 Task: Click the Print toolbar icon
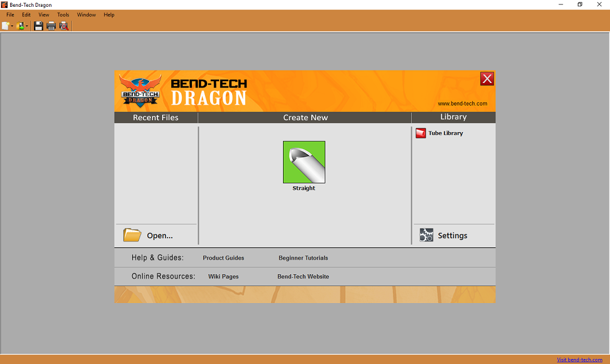coord(51,26)
